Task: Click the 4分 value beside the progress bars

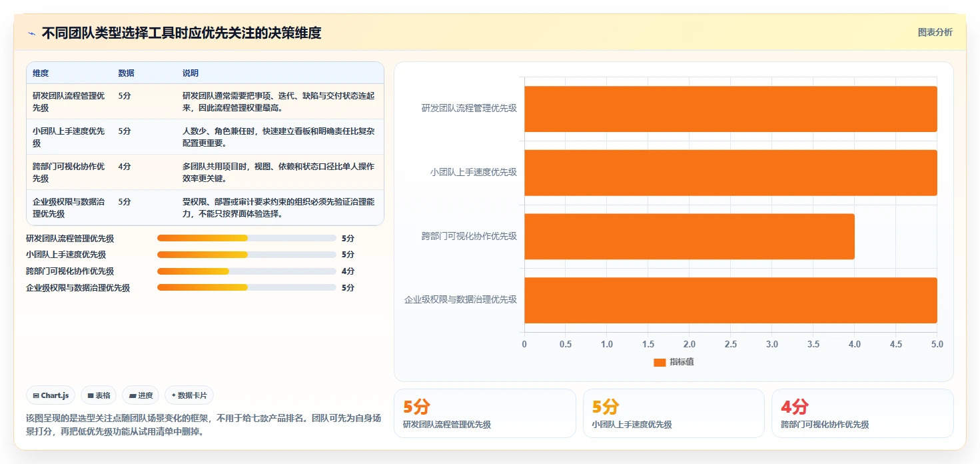Action: pos(348,271)
